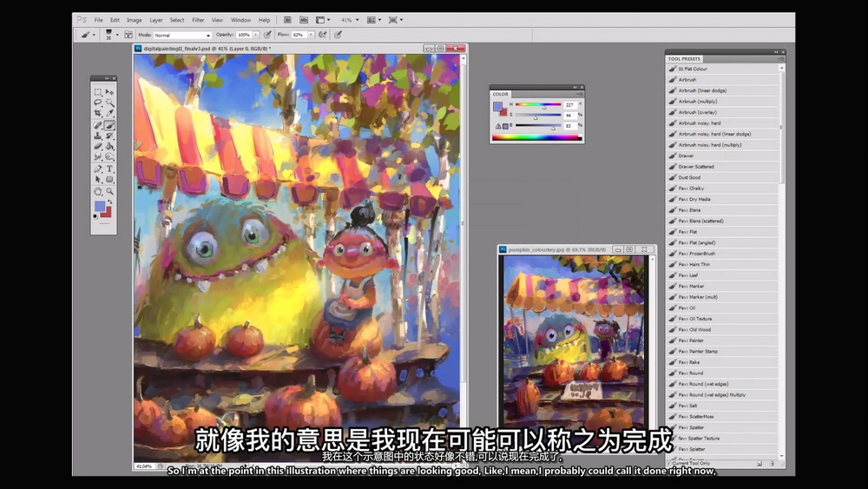Viewport: 868px width, 489px height.
Task: Open the File menu
Action: coord(99,20)
